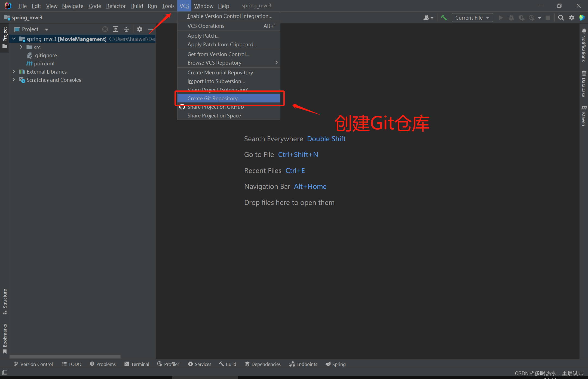Click Collapse All in Project panel
The width and height of the screenshot is (588, 379).
click(126, 29)
